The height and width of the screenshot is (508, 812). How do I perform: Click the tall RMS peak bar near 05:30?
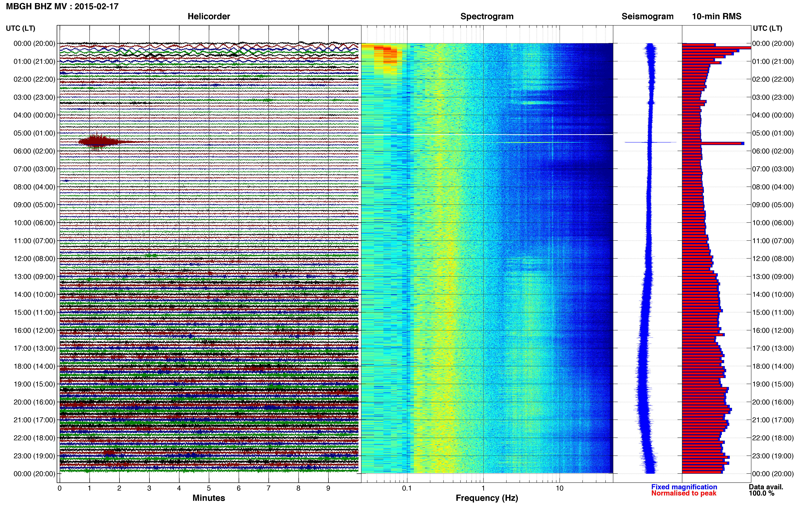coord(713,144)
